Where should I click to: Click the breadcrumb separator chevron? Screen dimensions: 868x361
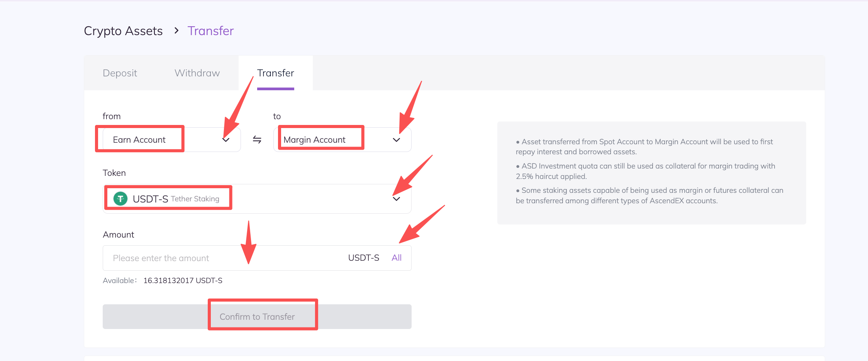click(176, 30)
